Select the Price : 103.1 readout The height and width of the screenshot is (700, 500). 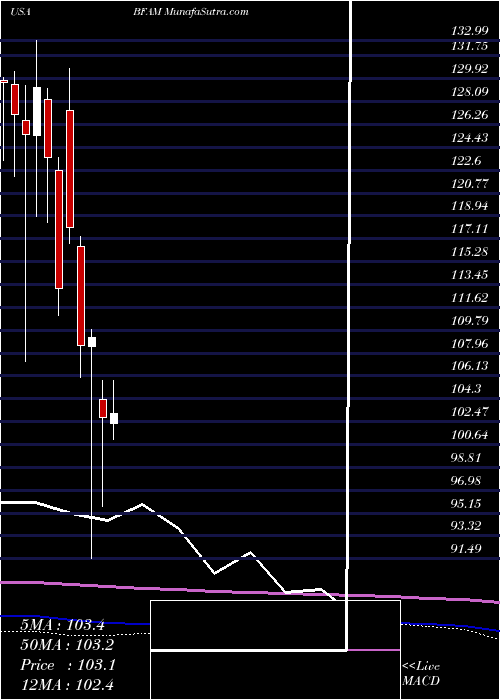pyautogui.click(x=68, y=665)
